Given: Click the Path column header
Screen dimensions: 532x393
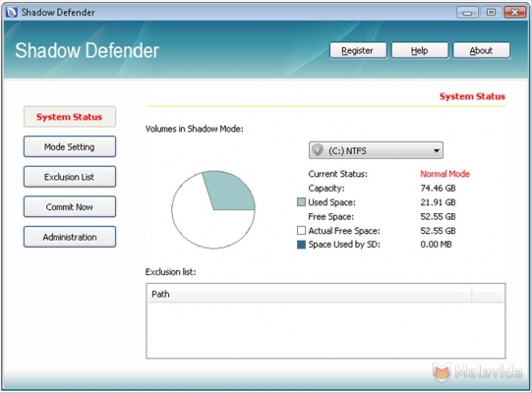Looking at the screenshot, I should coord(309,294).
